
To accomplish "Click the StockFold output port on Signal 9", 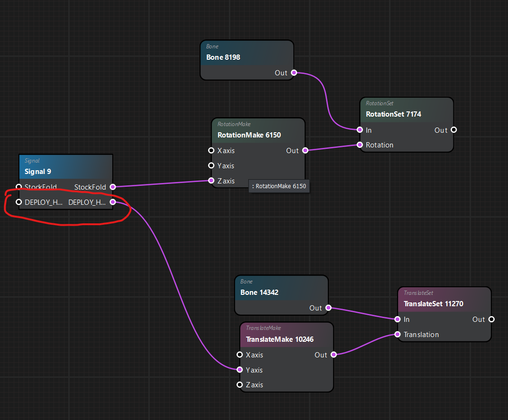I will coord(112,187).
